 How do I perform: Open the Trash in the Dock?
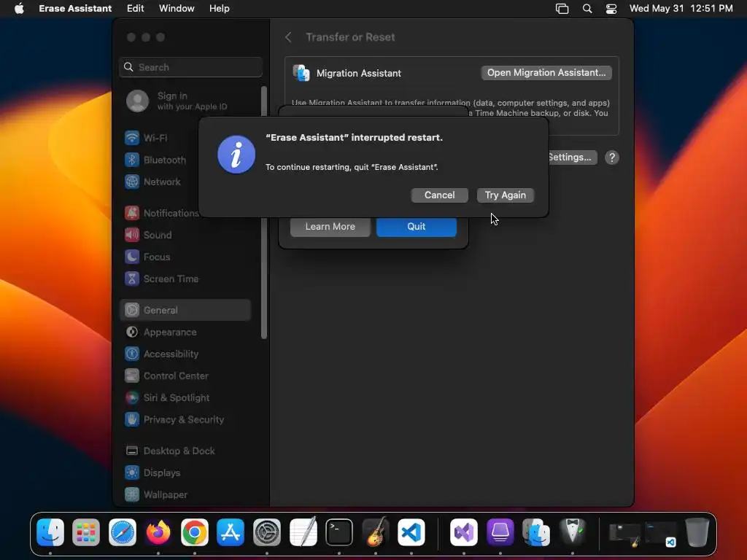point(697,532)
